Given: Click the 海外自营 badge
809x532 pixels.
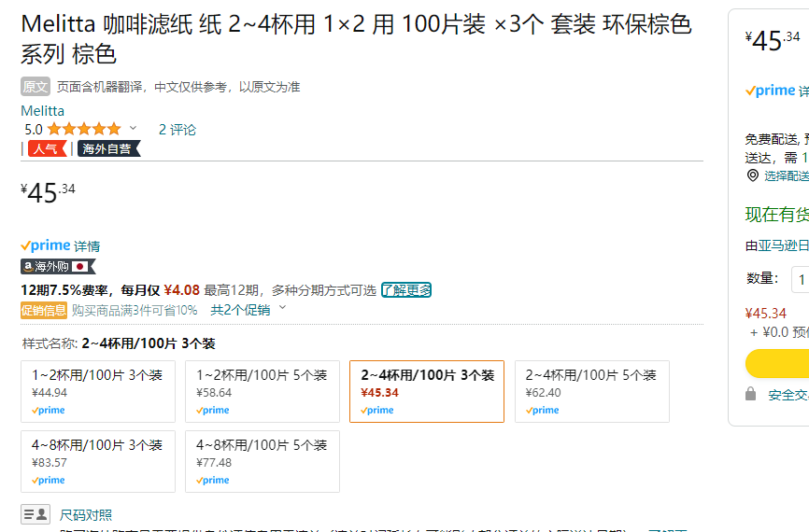Looking at the screenshot, I should point(109,148).
